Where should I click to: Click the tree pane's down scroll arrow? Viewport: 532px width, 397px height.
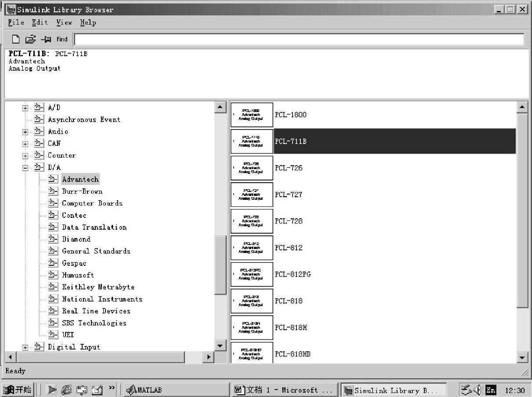click(220, 346)
